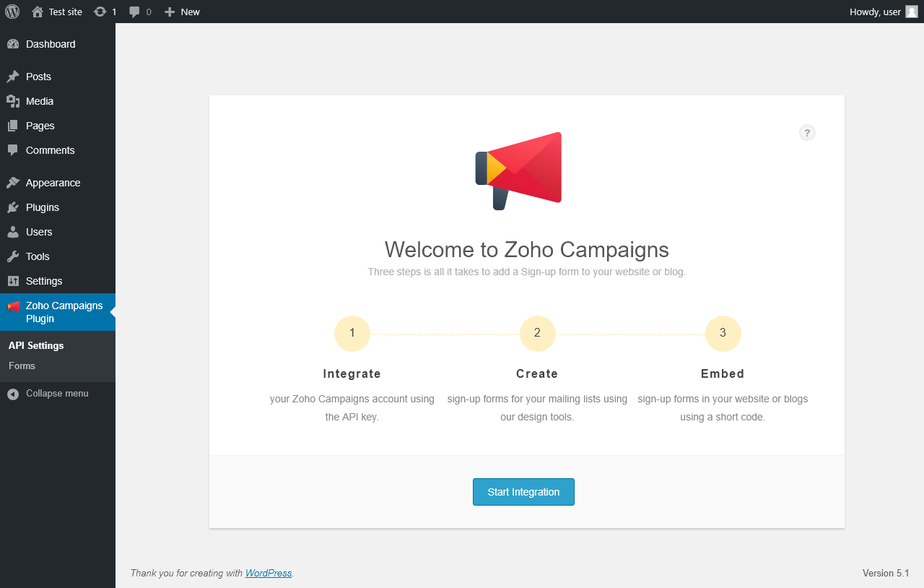Click the WordPress logo icon
The width and height of the screenshot is (924, 588).
click(x=12, y=12)
